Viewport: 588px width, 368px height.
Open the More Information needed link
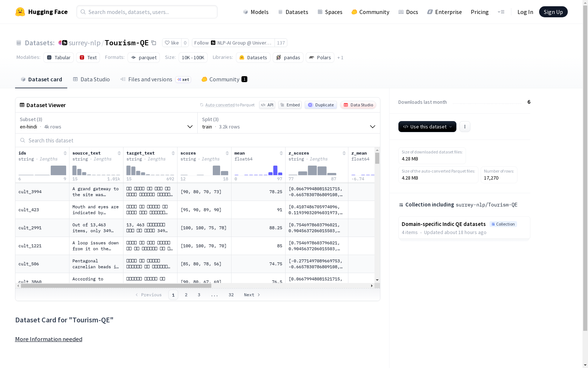tap(49, 339)
